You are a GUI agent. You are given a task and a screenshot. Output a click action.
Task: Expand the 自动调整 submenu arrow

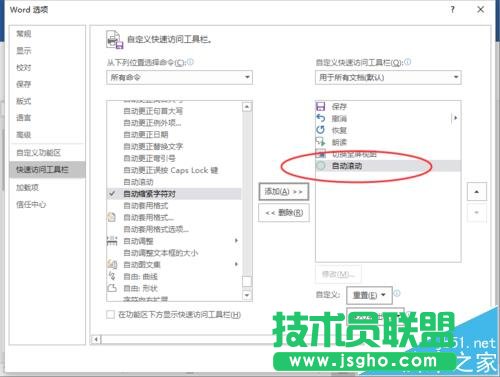pos(236,241)
